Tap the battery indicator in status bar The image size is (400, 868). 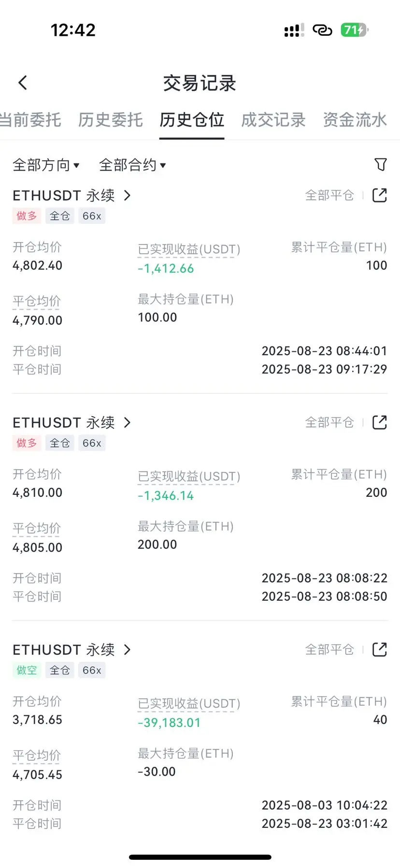pyautogui.click(x=355, y=30)
